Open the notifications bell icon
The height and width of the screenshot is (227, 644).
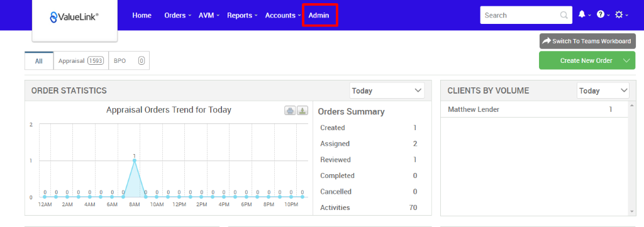pos(582,14)
